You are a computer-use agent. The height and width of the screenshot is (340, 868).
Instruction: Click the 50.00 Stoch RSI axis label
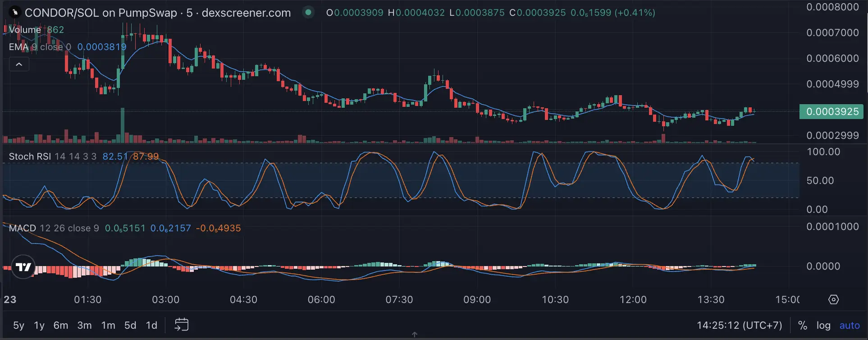pos(820,180)
